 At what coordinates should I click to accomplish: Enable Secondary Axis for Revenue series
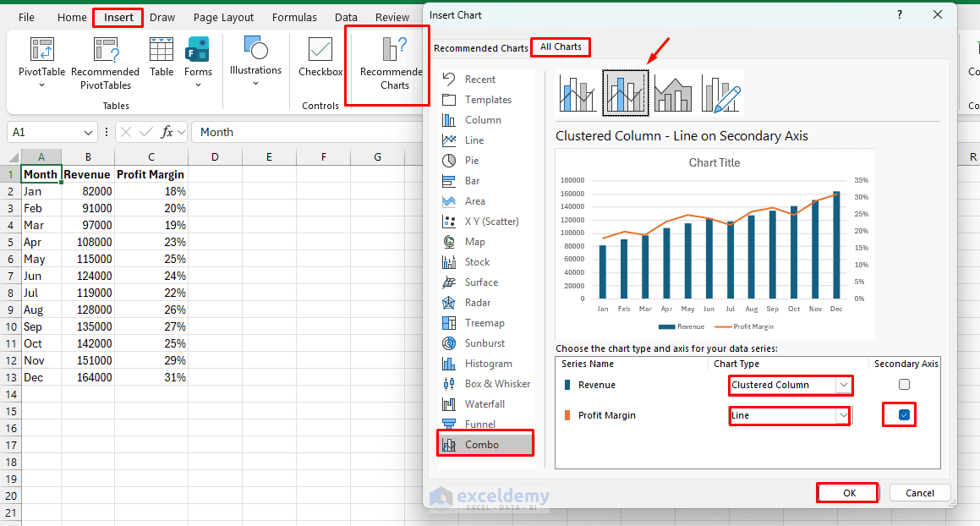pyautogui.click(x=904, y=385)
